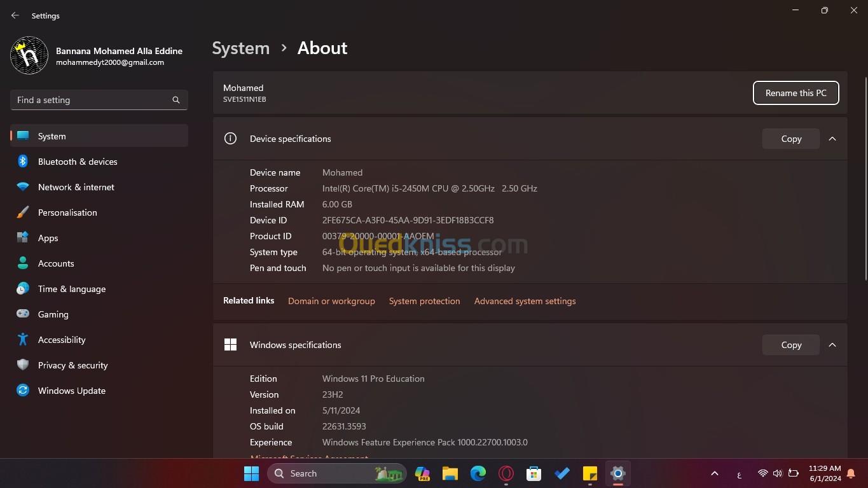Image resolution: width=868 pixels, height=488 pixels.
Task: Open the Advanced system settings link
Action: click(525, 301)
